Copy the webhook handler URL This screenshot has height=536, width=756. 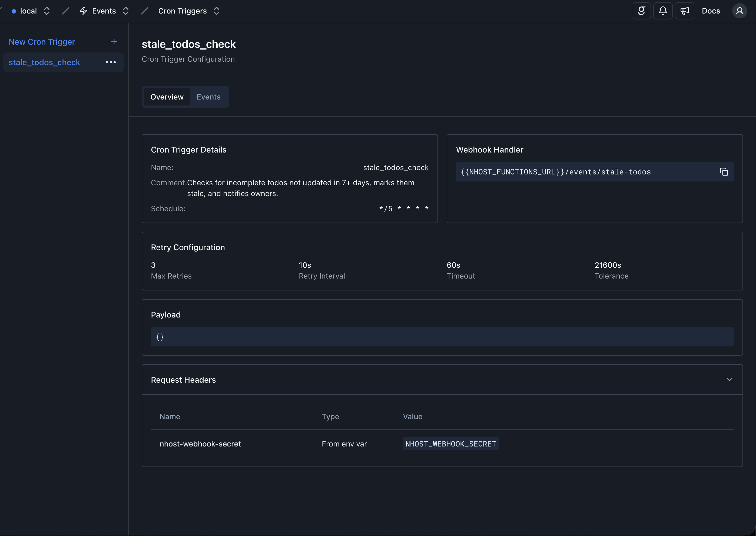pyautogui.click(x=724, y=172)
